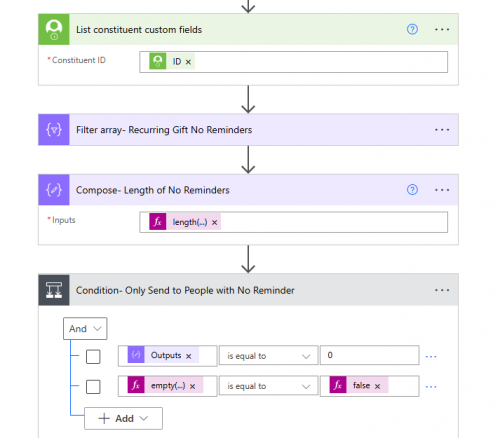
Task: Expand the Filter array- Recurring Gift No Reminders header
Action: coord(248,130)
